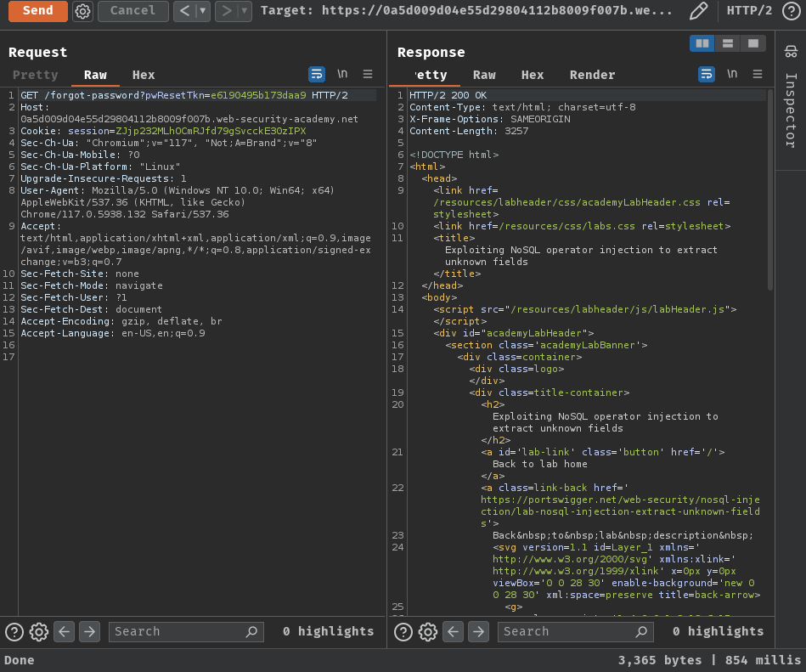The image size is (806, 672).
Task: Click the portswigger.net link-back URL text
Action: (620, 511)
